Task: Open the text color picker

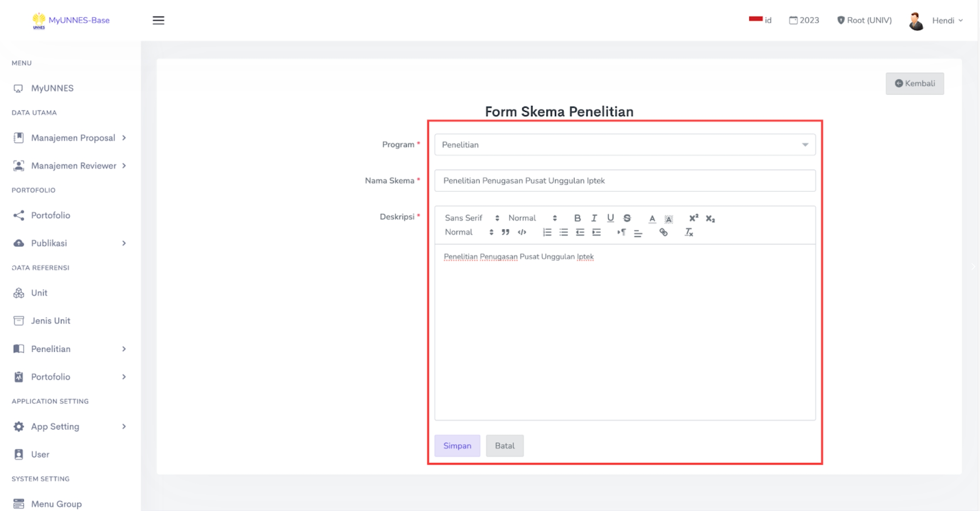Action: click(652, 219)
